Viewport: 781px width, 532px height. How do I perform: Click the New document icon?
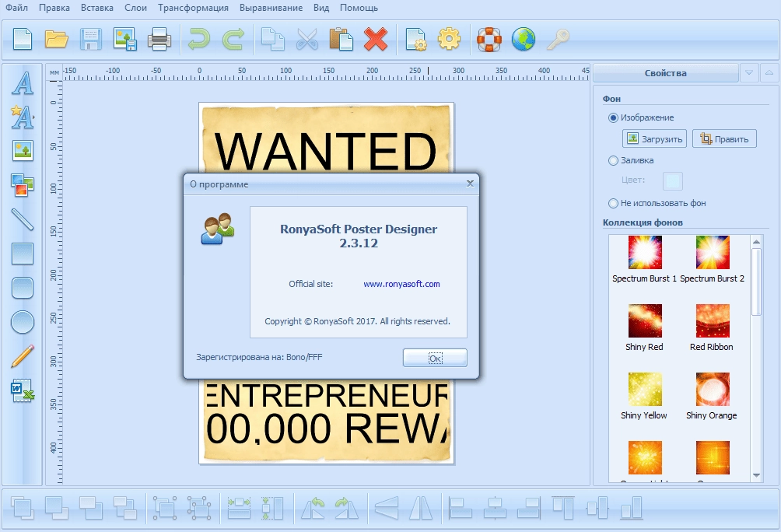click(x=23, y=39)
